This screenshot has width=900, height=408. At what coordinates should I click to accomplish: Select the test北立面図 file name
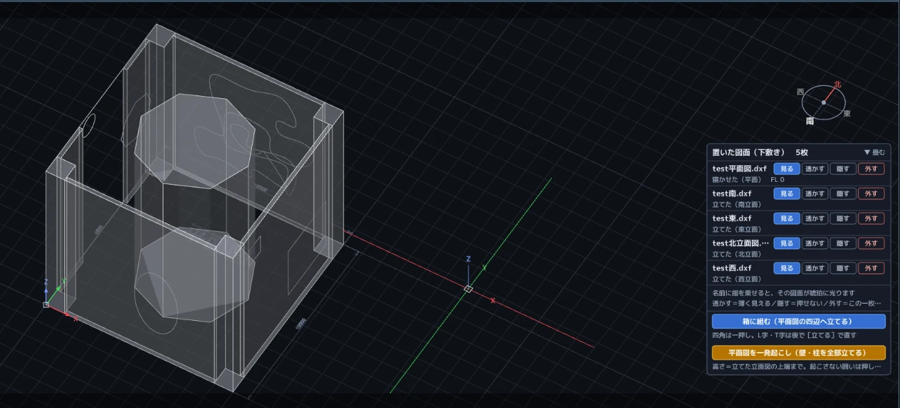click(x=740, y=243)
